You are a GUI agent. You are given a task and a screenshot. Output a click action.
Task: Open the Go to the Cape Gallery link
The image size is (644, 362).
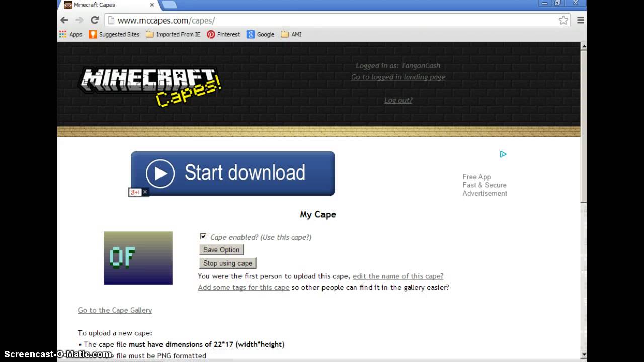pos(115,310)
